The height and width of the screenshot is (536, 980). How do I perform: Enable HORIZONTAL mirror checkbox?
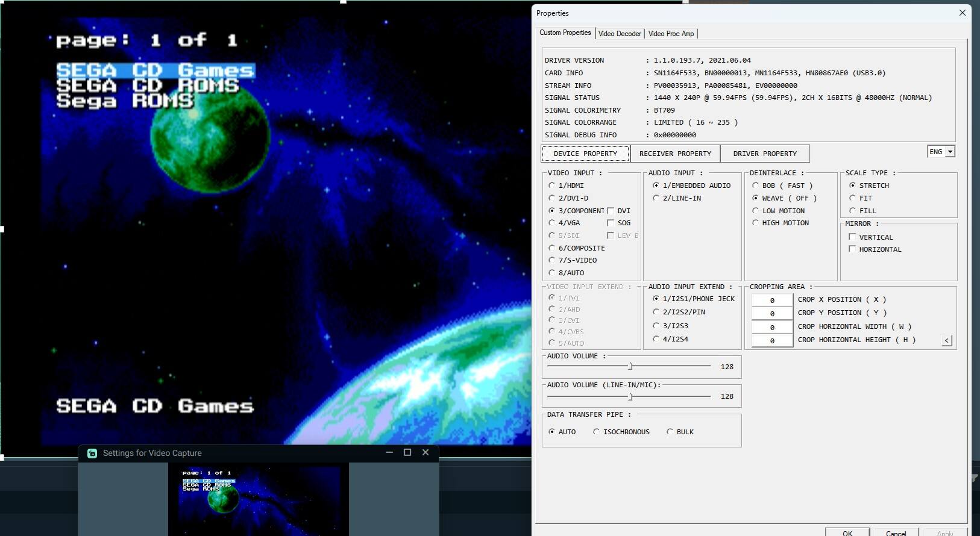875,249
